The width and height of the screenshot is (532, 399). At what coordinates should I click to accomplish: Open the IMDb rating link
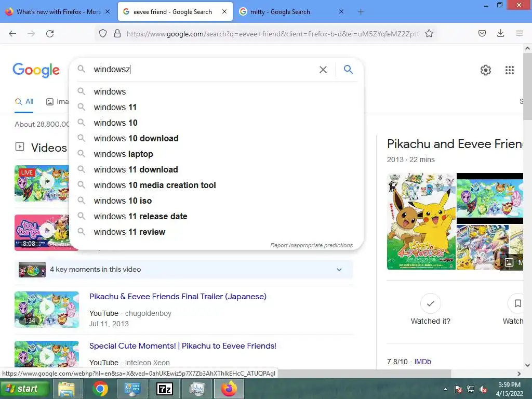click(x=422, y=362)
